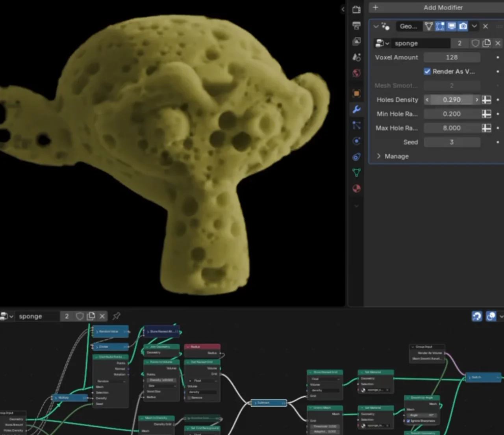
Task: Toggle modifier edit mode display icon
Action: click(x=440, y=26)
